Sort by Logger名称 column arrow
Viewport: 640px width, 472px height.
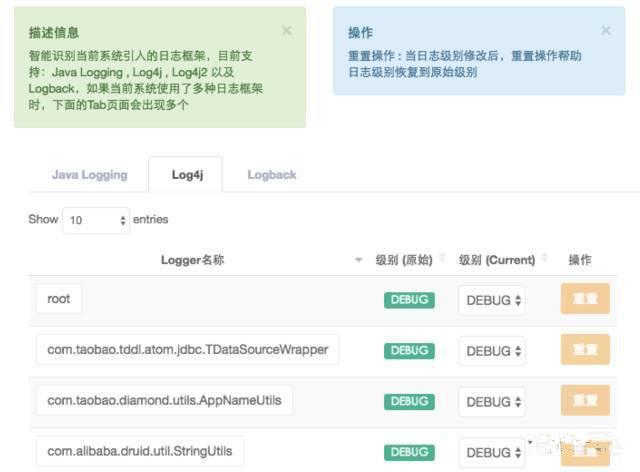click(x=359, y=261)
